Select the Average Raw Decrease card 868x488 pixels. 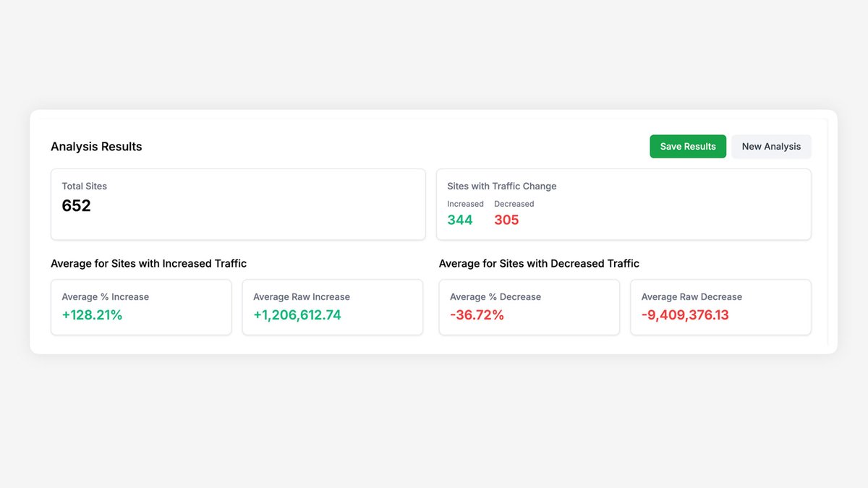(x=720, y=307)
